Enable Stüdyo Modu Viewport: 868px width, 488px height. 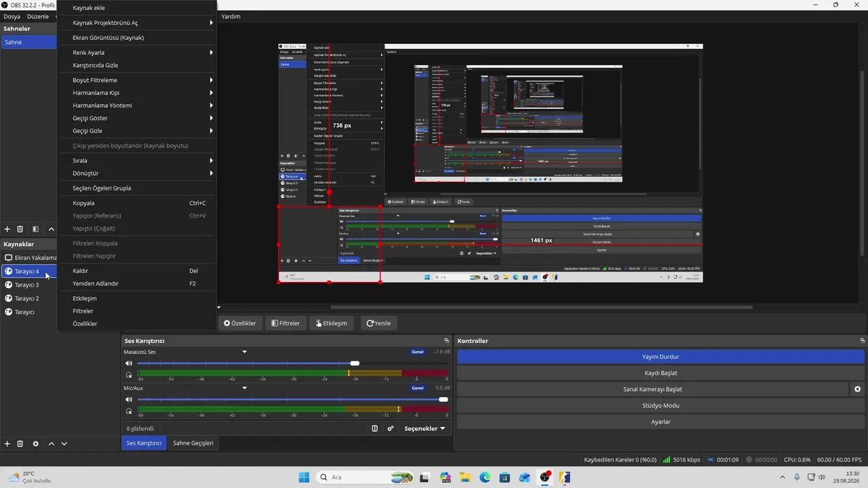click(660, 405)
